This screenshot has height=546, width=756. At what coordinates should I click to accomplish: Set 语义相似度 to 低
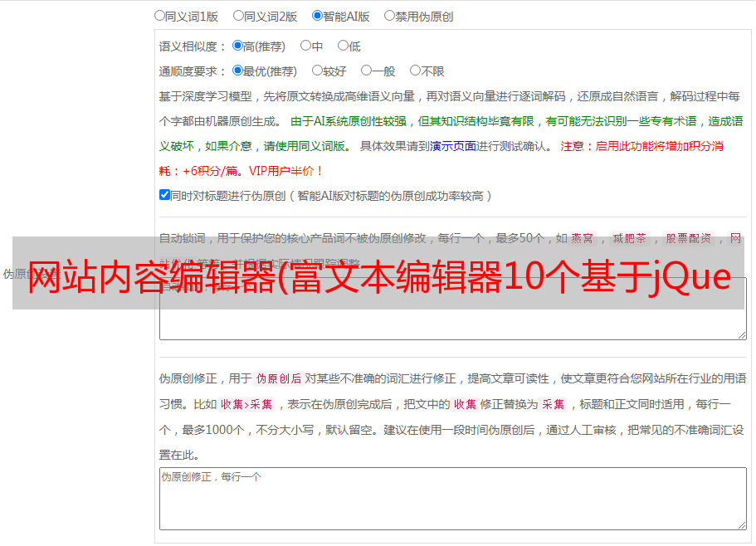coord(343,46)
